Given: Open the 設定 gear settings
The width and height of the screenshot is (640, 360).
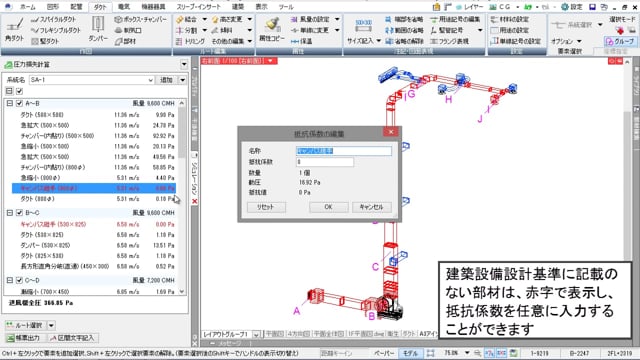Looking at the screenshot, I should (x=571, y=7).
